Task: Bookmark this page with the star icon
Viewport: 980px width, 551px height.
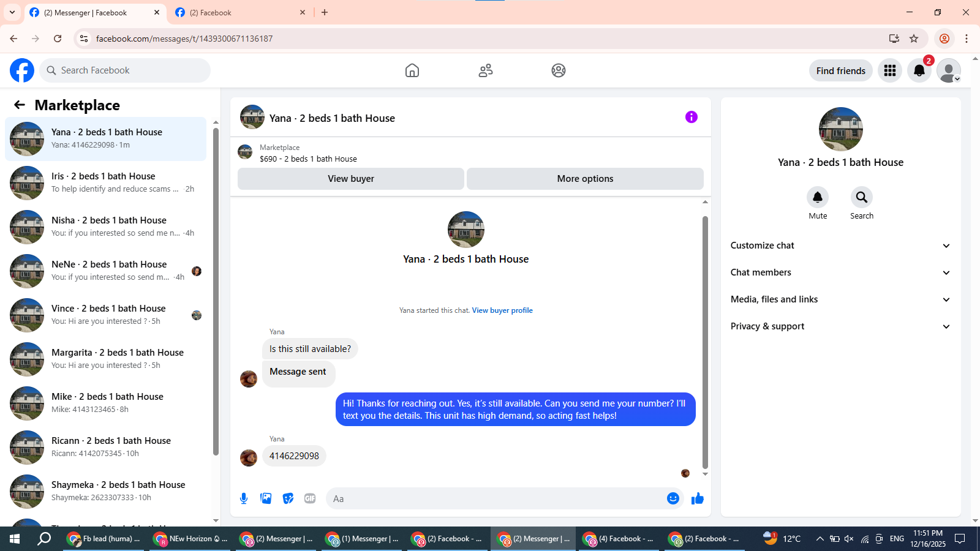Action: [914, 39]
